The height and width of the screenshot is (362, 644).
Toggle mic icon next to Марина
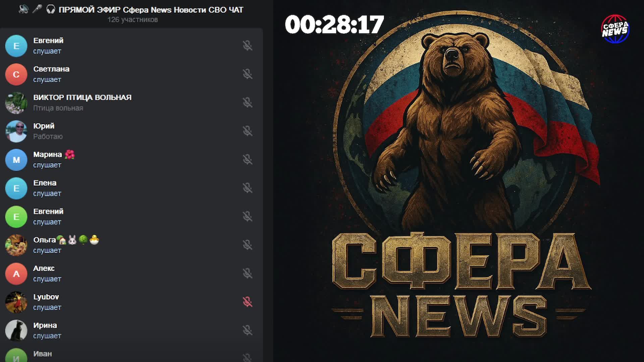point(248,160)
